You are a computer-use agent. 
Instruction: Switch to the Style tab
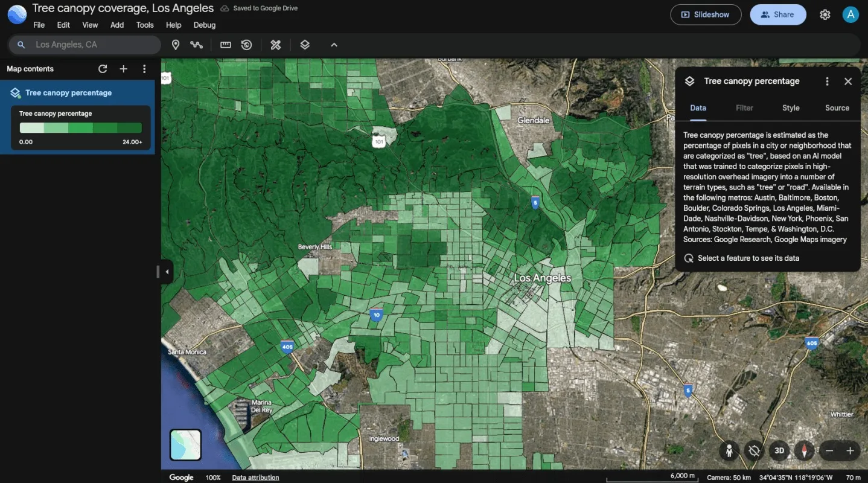[791, 108]
